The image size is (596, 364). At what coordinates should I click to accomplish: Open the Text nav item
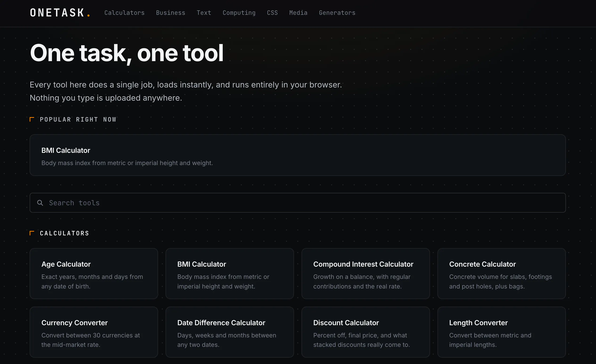pyautogui.click(x=204, y=13)
